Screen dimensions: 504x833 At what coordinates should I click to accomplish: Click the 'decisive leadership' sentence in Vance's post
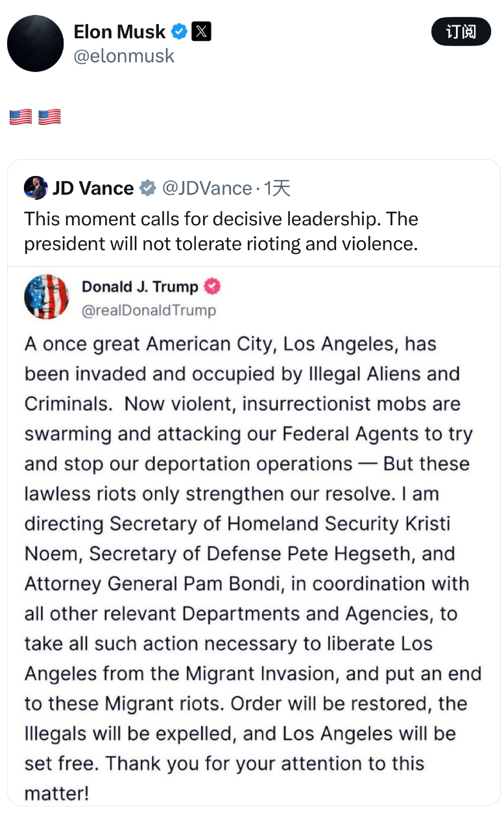203,219
